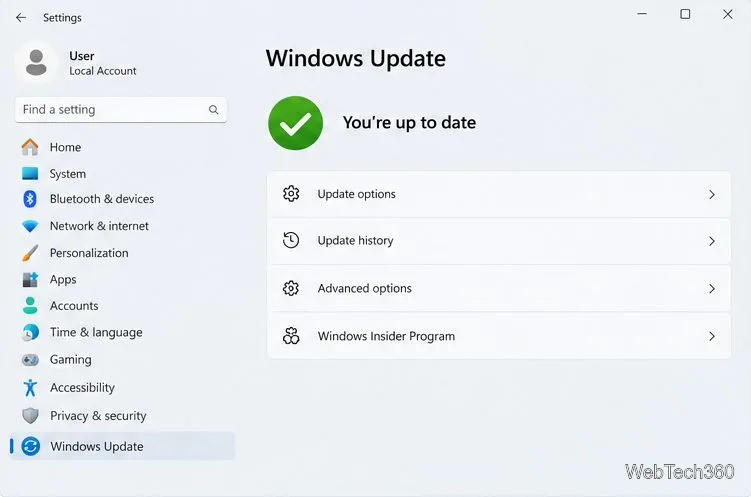Expand Update options chevron

pyautogui.click(x=712, y=194)
